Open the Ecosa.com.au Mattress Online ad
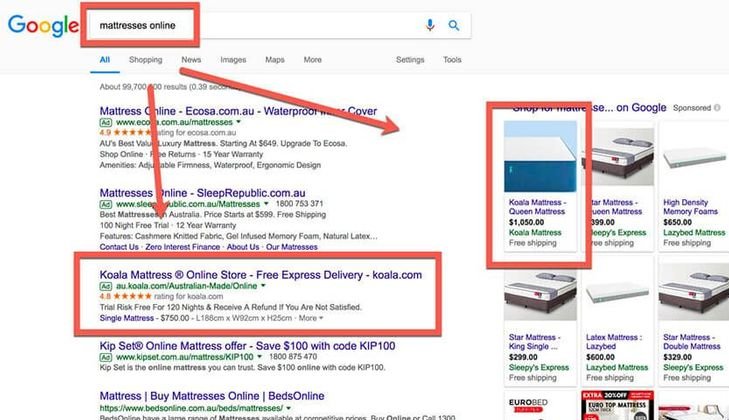The image size is (729, 420). (238, 111)
